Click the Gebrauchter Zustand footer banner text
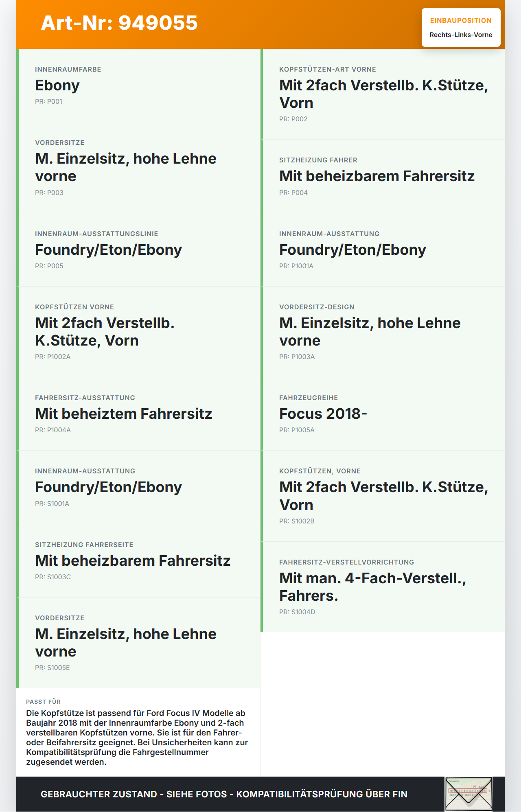 [x=224, y=794]
